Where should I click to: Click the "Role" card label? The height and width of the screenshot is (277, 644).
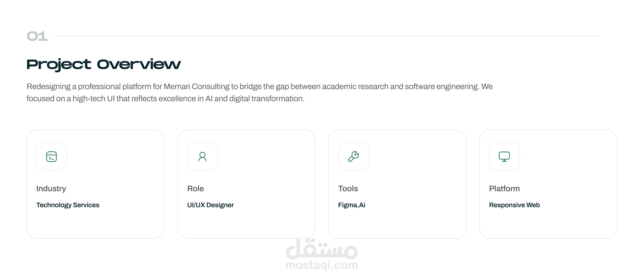click(x=195, y=189)
